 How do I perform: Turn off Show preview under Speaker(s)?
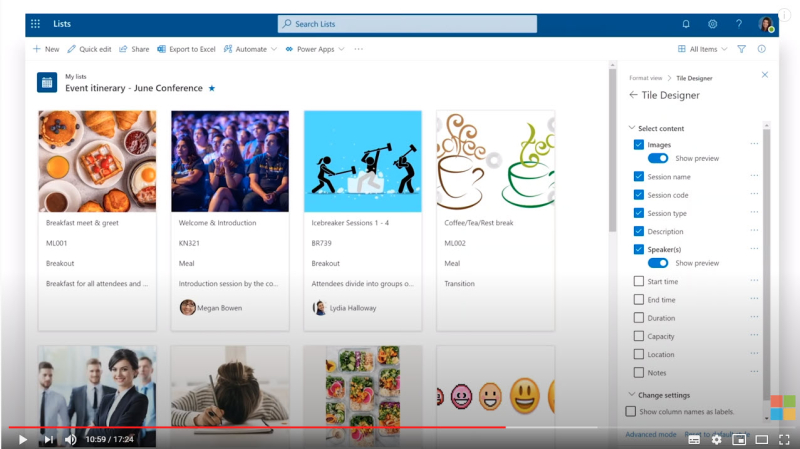pyautogui.click(x=658, y=263)
